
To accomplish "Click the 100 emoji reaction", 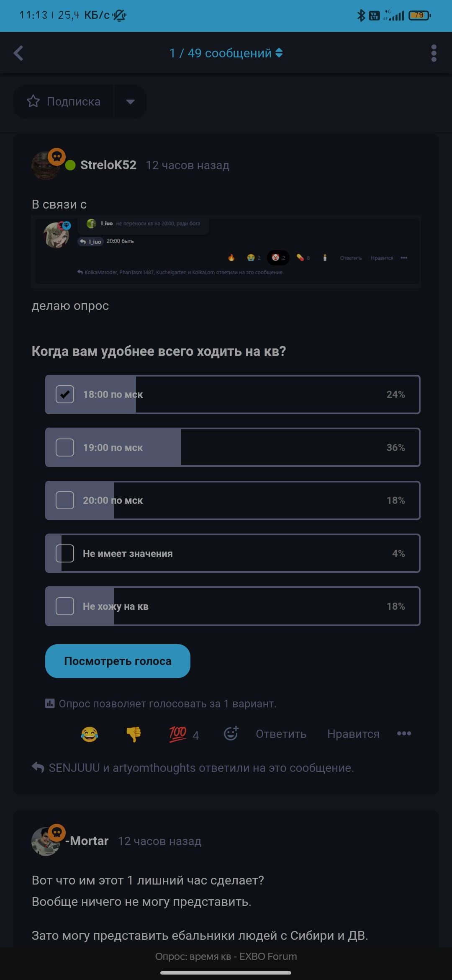I will point(178,734).
